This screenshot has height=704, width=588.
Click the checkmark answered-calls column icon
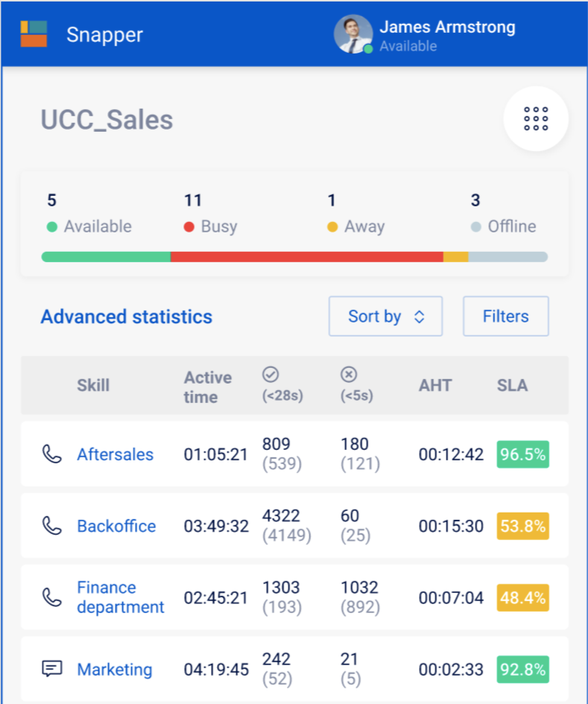click(x=271, y=375)
